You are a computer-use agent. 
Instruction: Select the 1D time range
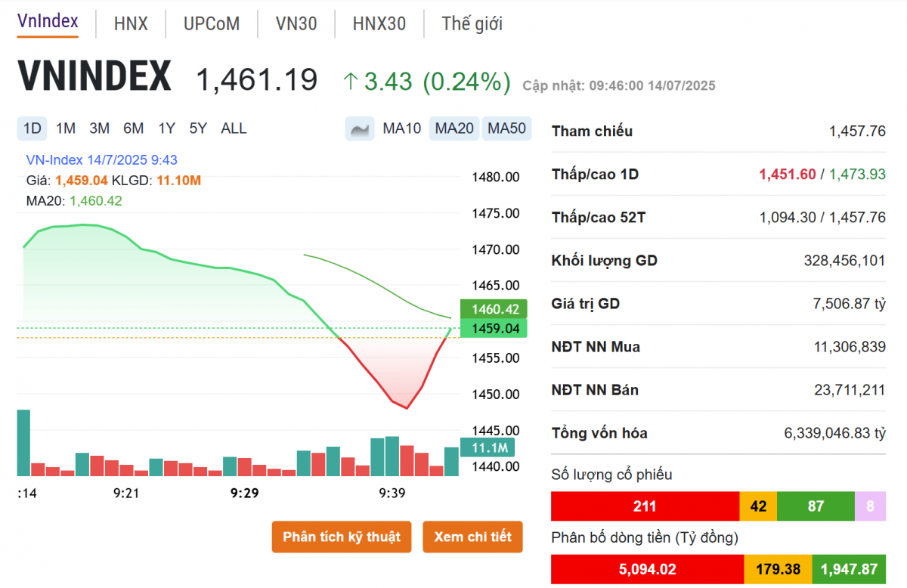click(33, 128)
